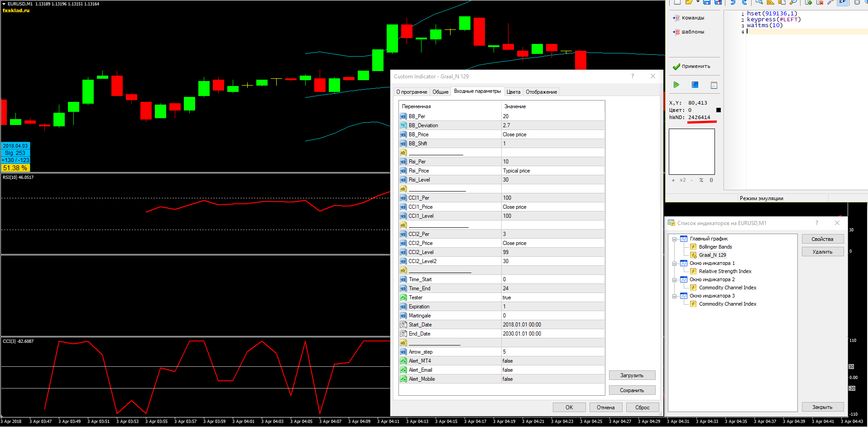
Task: Click the Удалить button in the indicator list
Action: 822,252
